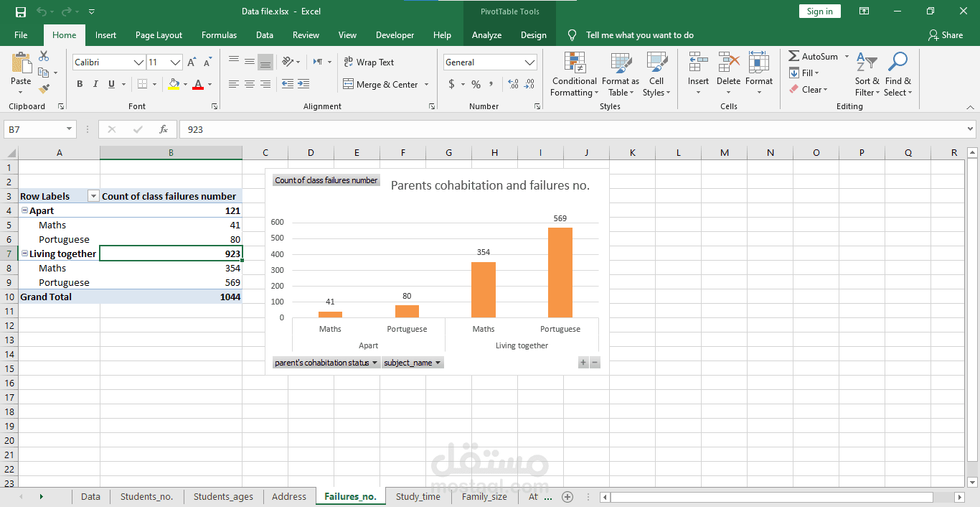Click the Insert Function fx icon
This screenshot has height=507, width=980.
[164, 129]
